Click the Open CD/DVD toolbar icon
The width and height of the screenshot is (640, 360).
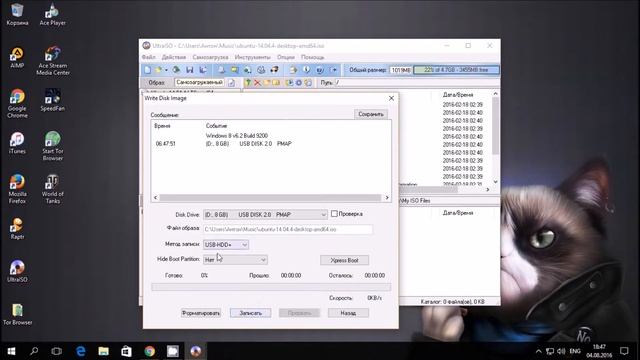point(176,70)
